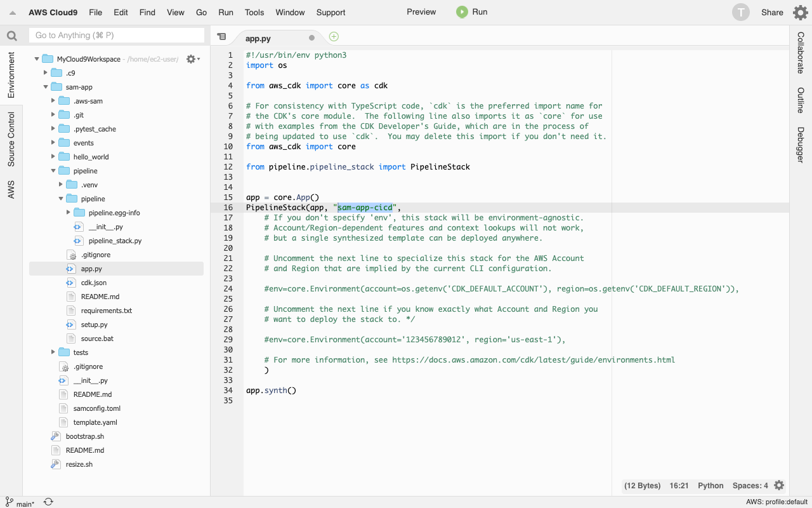
Task: Collapse the sam-app folder
Action: pyautogui.click(x=45, y=87)
